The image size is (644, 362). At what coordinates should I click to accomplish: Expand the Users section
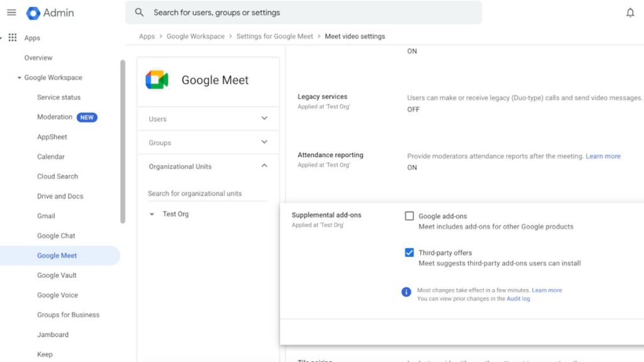264,119
